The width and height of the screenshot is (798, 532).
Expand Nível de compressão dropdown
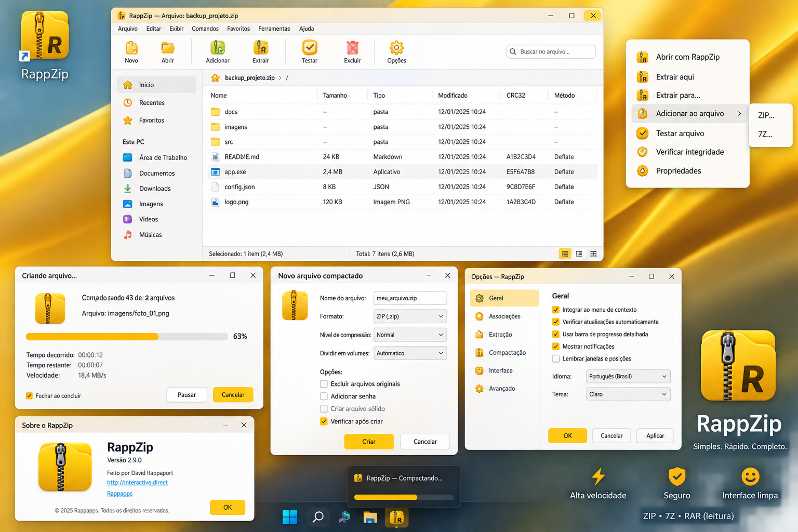pyautogui.click(x=410, y=335)
